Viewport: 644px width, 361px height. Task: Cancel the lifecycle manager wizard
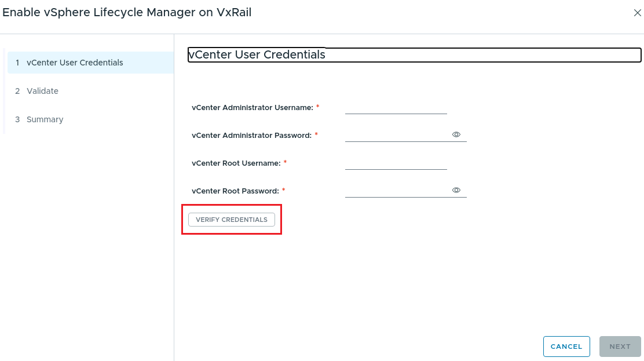pos(566,346)
